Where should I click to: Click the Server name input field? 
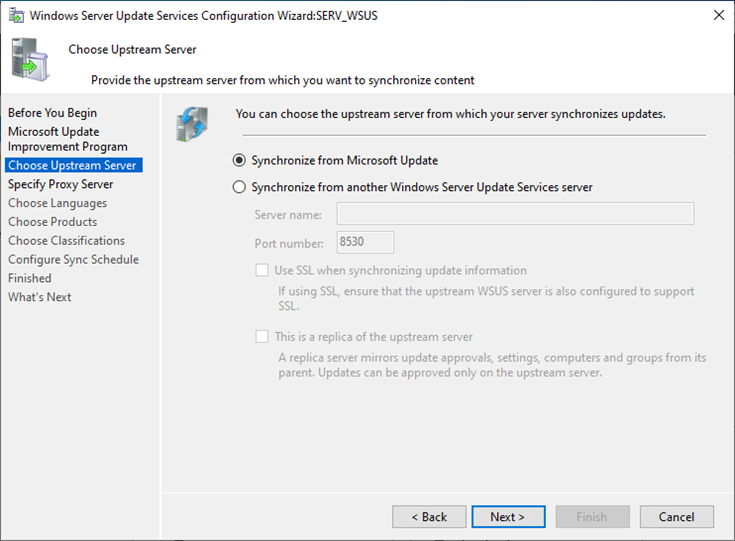[515, 214]
